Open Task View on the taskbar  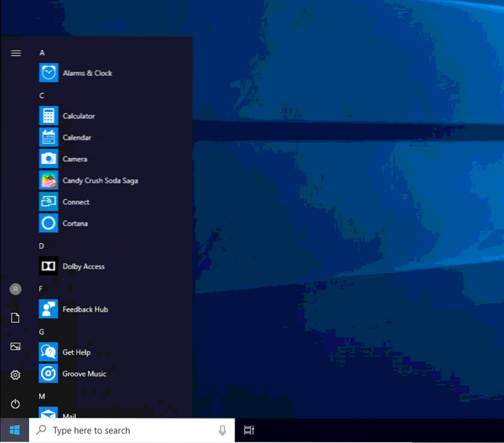pyautogui.click(x=248, y=430)
